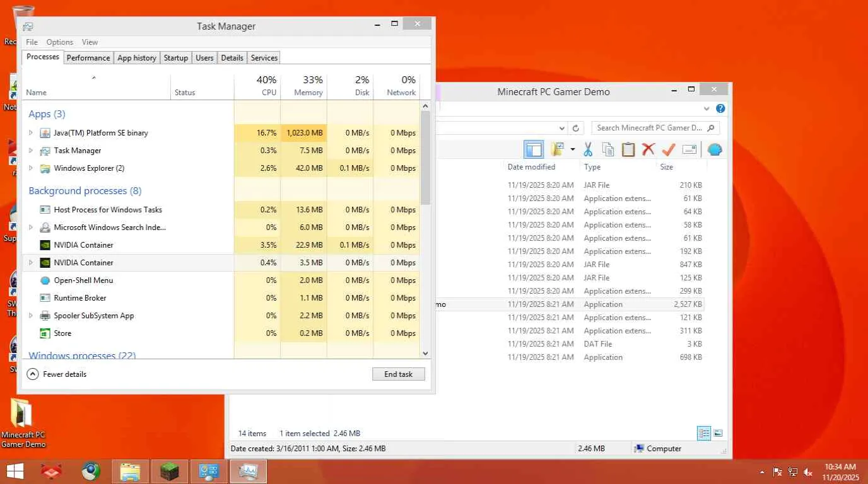Click the Copy icon in Explorer toolbar
Viewport: 868px width, 484px height.
608,149
